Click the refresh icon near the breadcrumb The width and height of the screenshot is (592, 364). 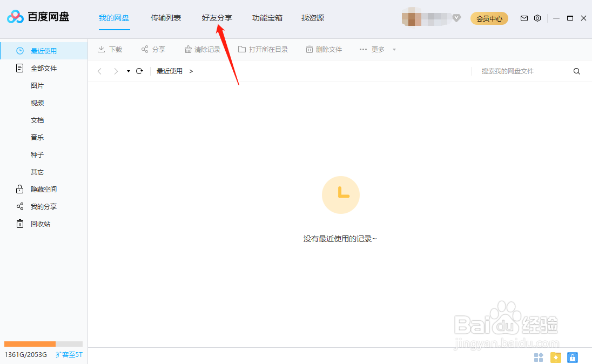point(139,71)
